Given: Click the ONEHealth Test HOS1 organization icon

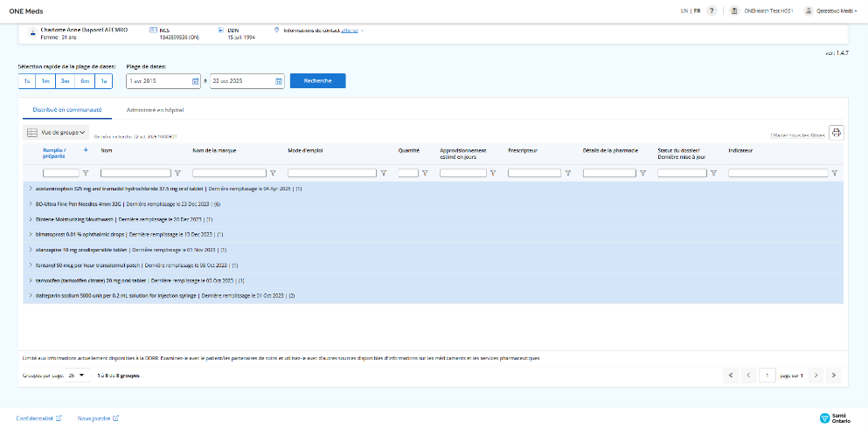Looking at the screenshot, I should pyautogui.click(x=734, y=11).
